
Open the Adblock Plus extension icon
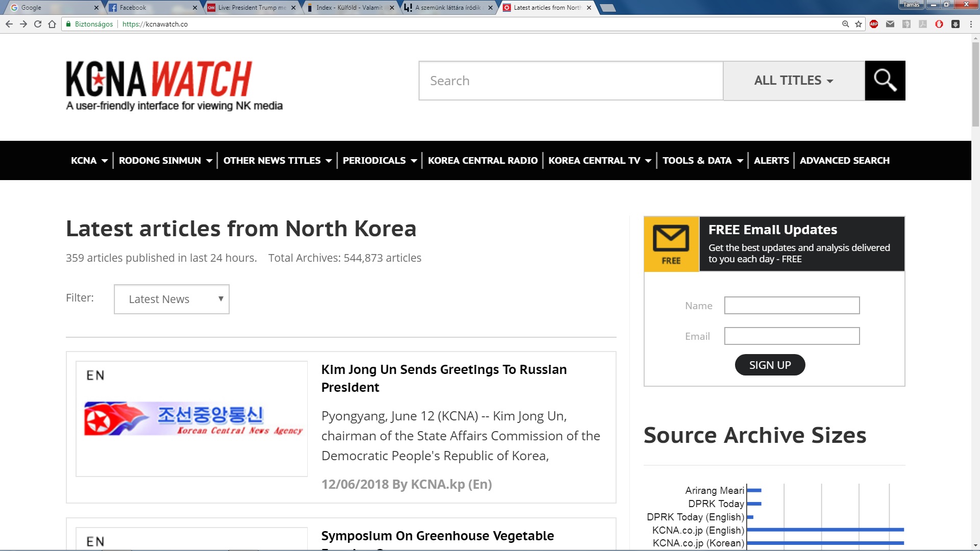point(874,24)
